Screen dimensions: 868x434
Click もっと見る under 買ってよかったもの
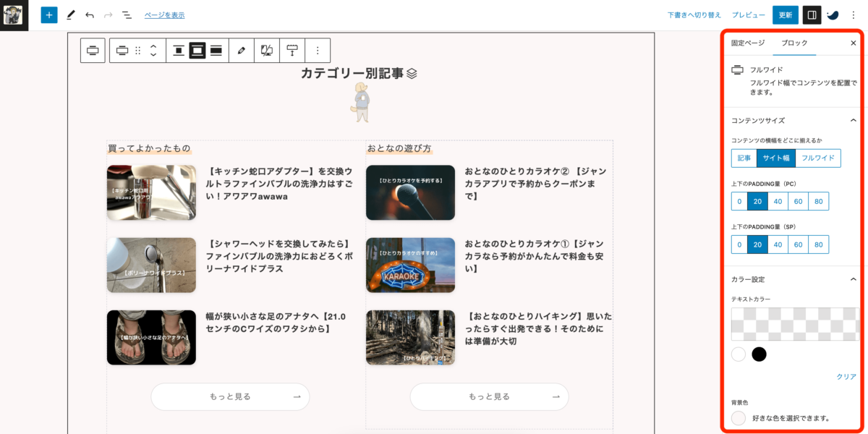click(x=230, y=396)
